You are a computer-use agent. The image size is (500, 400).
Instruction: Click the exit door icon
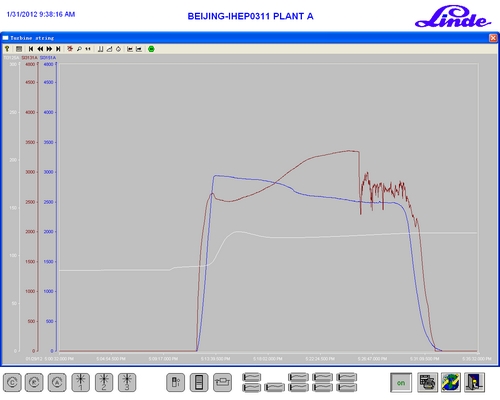point(474,382)
